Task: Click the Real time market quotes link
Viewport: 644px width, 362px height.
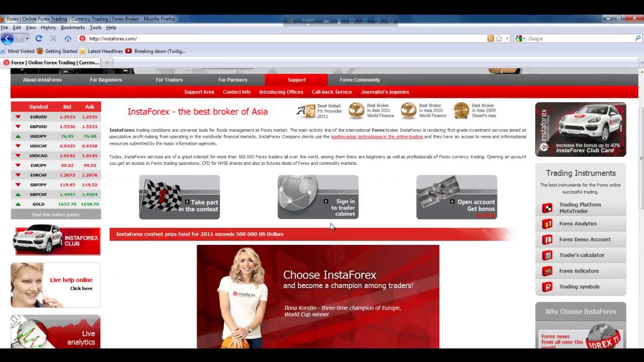Action: (56, 215)
